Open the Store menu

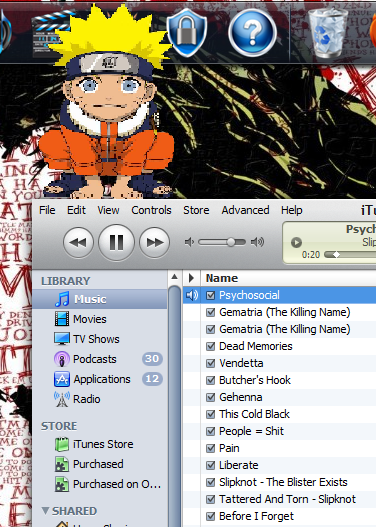coord(196,210)
